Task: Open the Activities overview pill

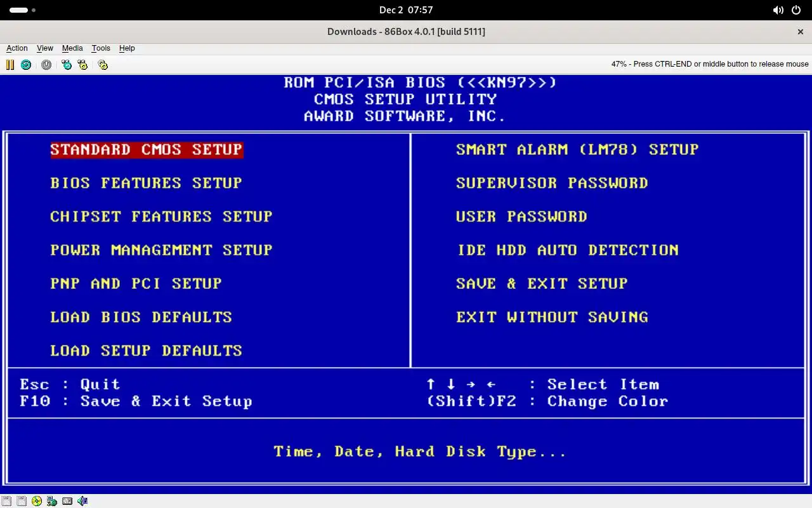Action: (23, 10)
